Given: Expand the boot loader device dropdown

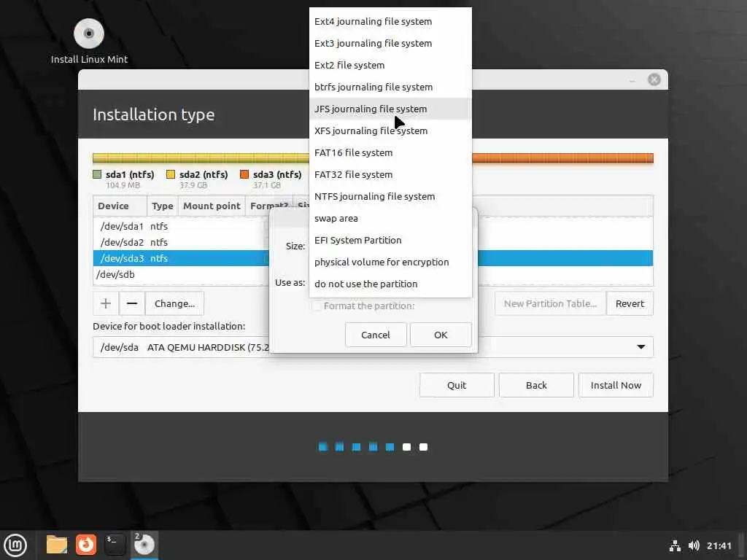Looking at the screenshot, I should pyautogui.click(x=640, y=347).
